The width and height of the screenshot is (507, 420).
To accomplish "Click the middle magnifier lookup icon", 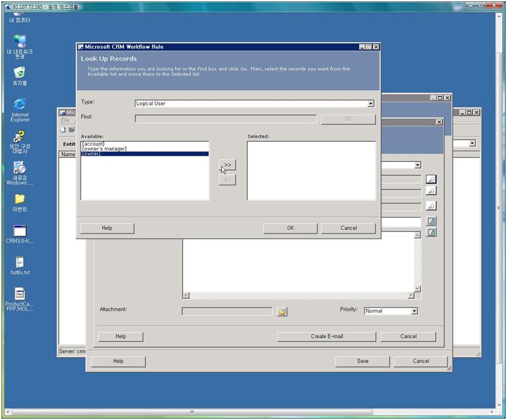I will 431,191.
